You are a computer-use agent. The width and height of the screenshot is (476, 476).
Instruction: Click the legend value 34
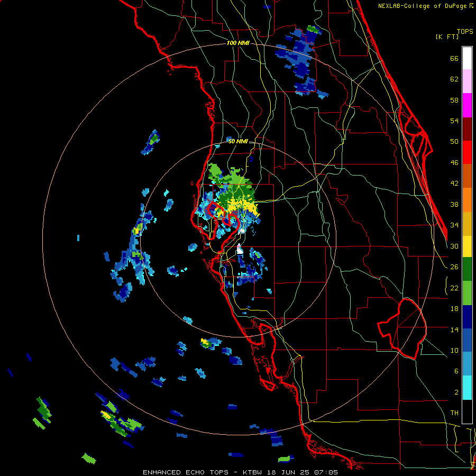[x=454, y=225]
